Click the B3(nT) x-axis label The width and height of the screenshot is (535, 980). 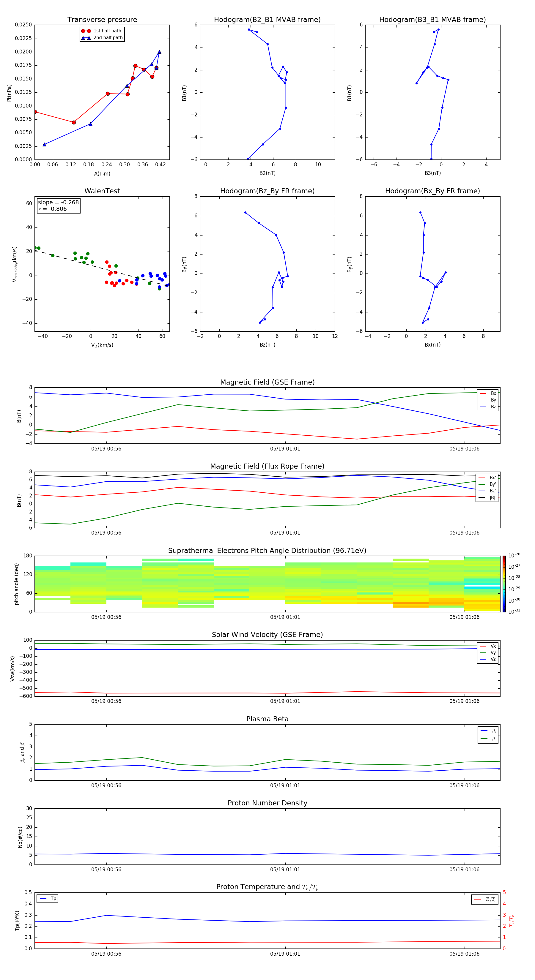point(432,173)
